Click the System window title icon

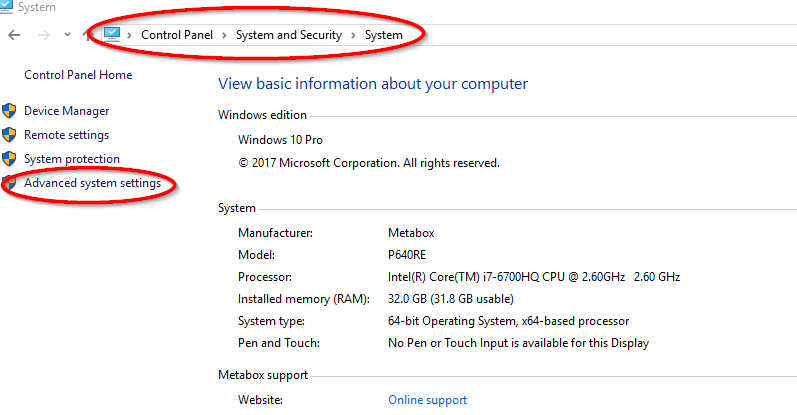[x=7, y=7]
